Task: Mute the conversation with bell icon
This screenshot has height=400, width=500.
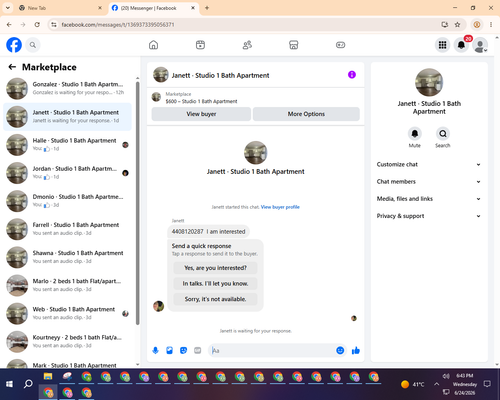Action: tap(415, 134)
